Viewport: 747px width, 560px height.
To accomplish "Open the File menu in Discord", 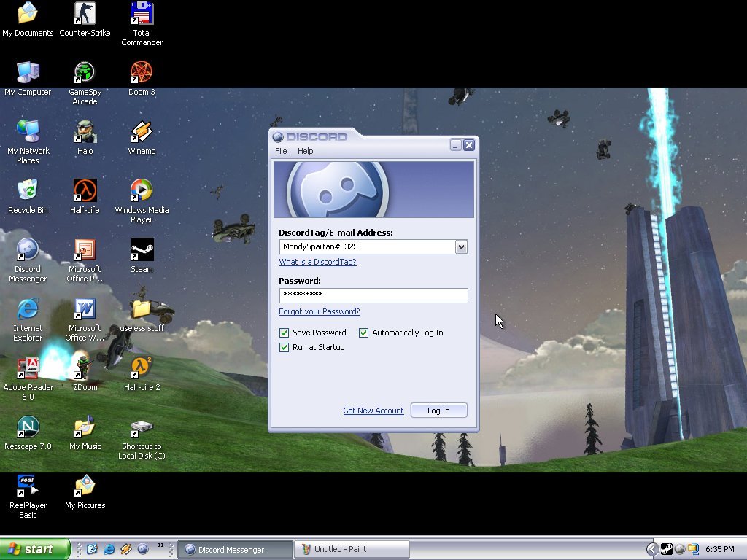I will (281, 151).
